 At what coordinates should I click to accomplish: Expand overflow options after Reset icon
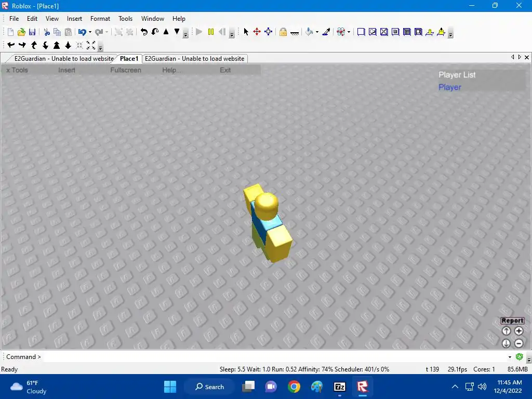click(x=232, y=34)
